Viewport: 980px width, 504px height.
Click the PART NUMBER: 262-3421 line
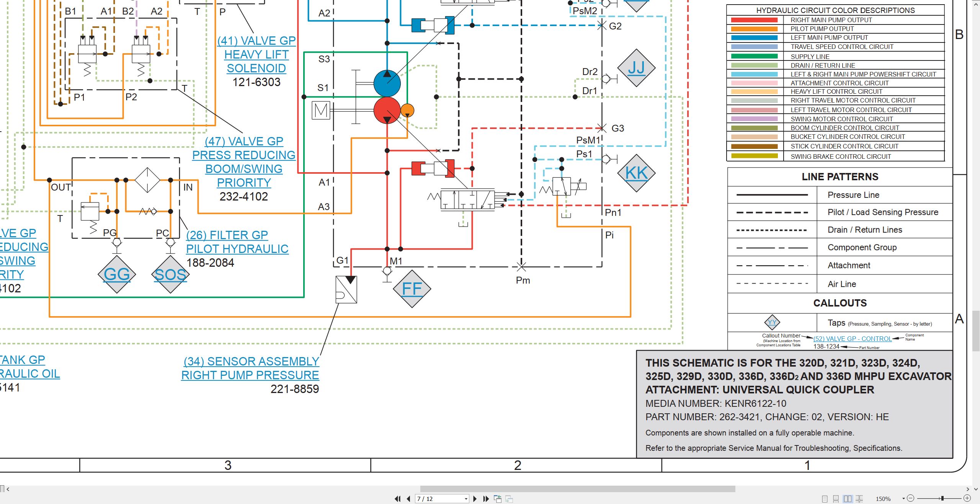(767, 417)
